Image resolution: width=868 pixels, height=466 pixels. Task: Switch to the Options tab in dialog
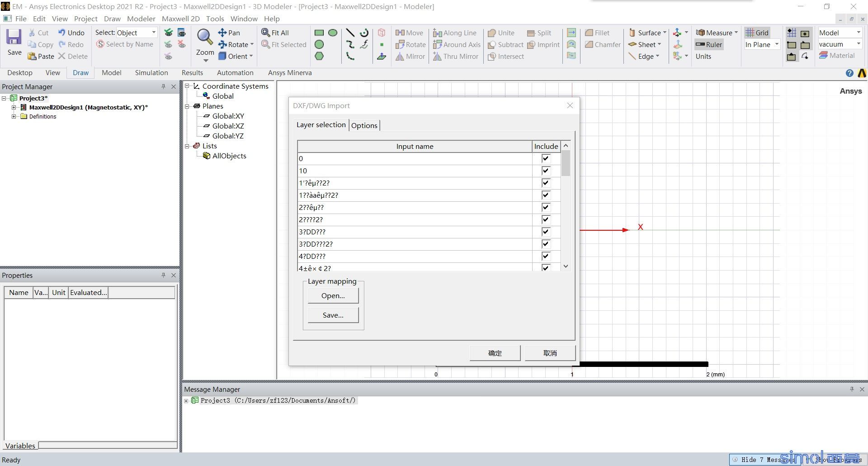tap(364, 125)
